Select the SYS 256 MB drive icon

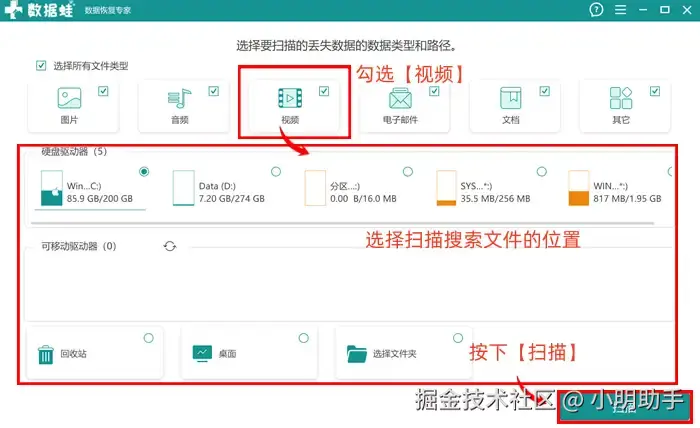pyautogui.click(x=446, y=188)
